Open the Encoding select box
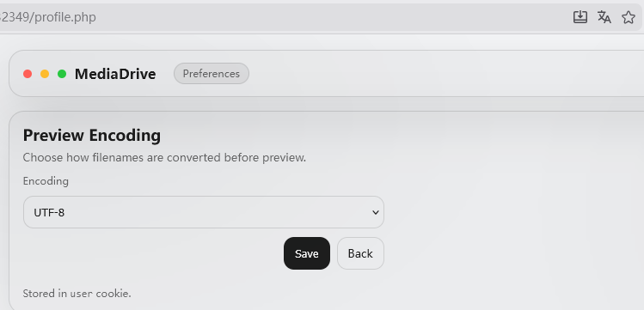The height and width of the screenshot is (310, 644). pyautogui.click(x=204, y=212)
